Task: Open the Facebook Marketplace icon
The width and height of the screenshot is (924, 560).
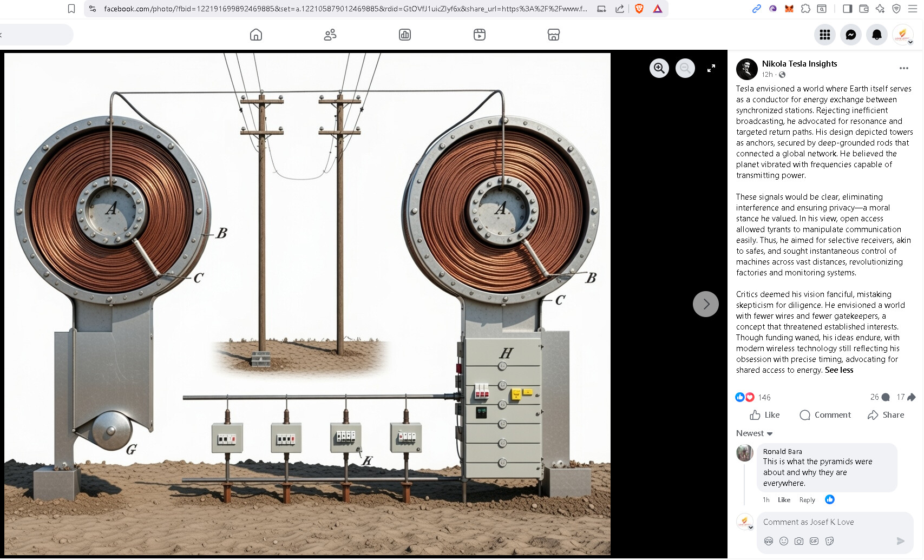Action: (x=553, y=35)
